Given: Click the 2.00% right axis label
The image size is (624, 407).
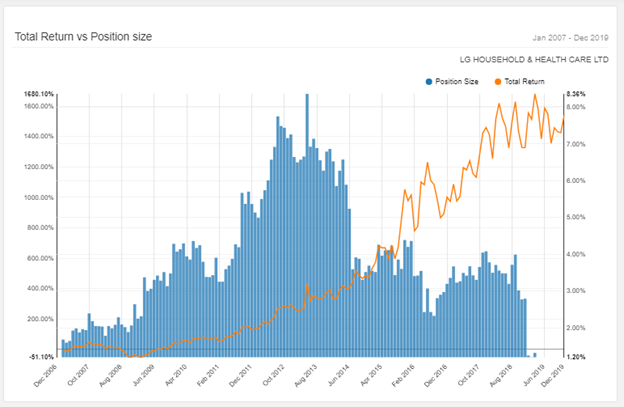Looking at the screenshot, I should click(576, 328).
